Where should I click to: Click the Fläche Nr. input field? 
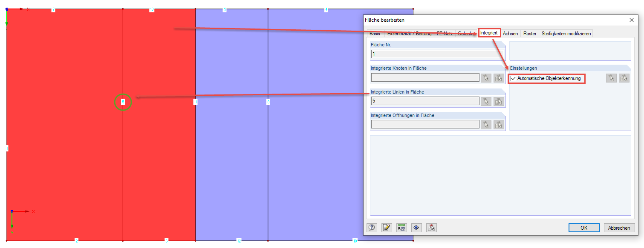pos(437,54)
